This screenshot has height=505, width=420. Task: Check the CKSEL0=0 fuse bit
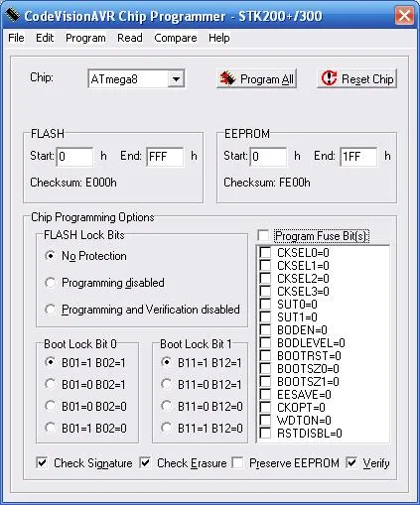tap(265, 252)
